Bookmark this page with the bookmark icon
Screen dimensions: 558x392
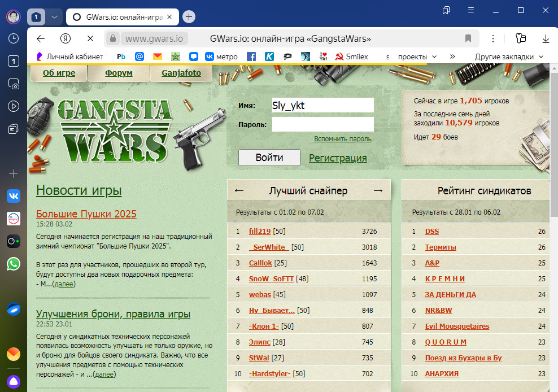click(x=468, y=38)
